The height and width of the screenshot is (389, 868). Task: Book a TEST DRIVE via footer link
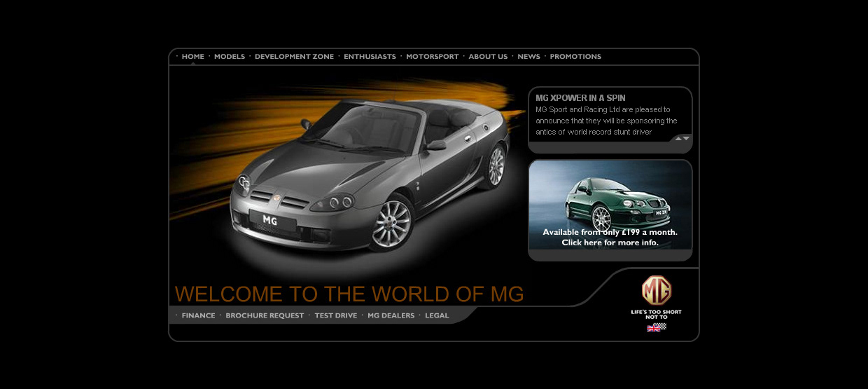click(x=335, y=315)
